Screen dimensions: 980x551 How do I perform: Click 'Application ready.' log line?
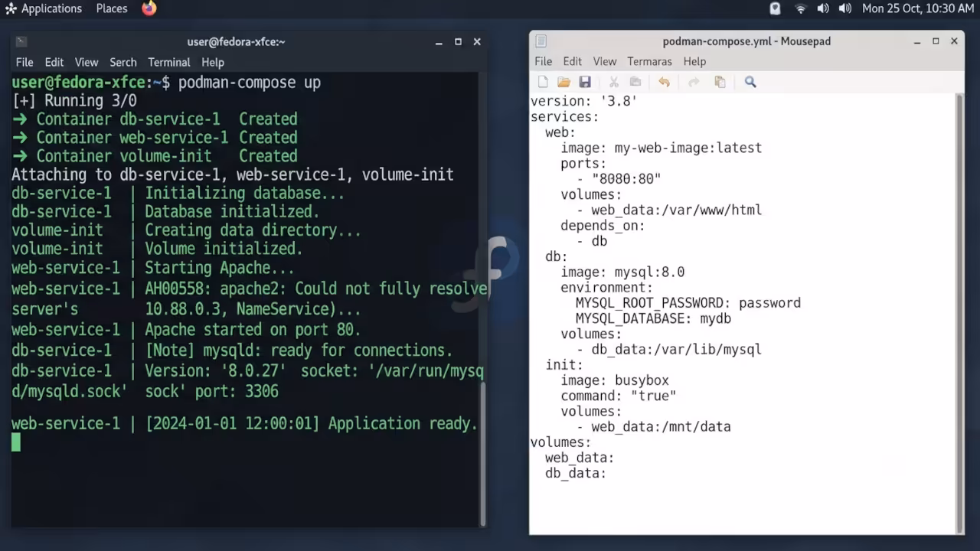pos(245,424)
